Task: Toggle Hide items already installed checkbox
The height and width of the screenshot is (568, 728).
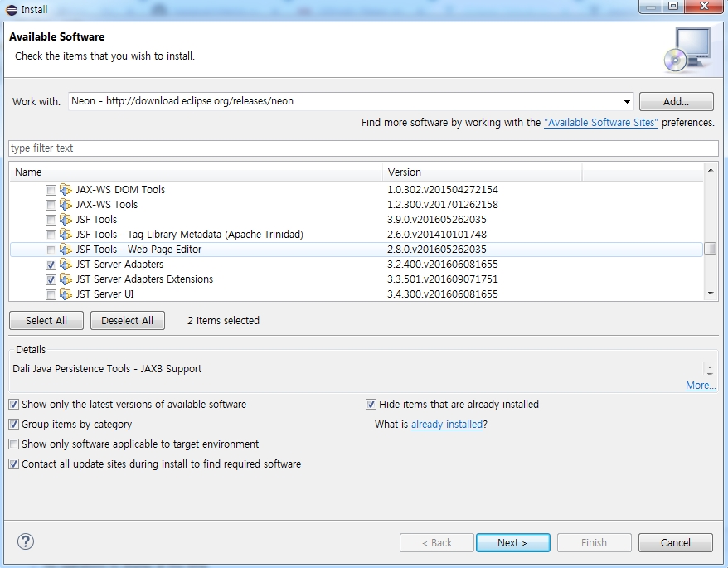Action: click(x=371, y=405)
